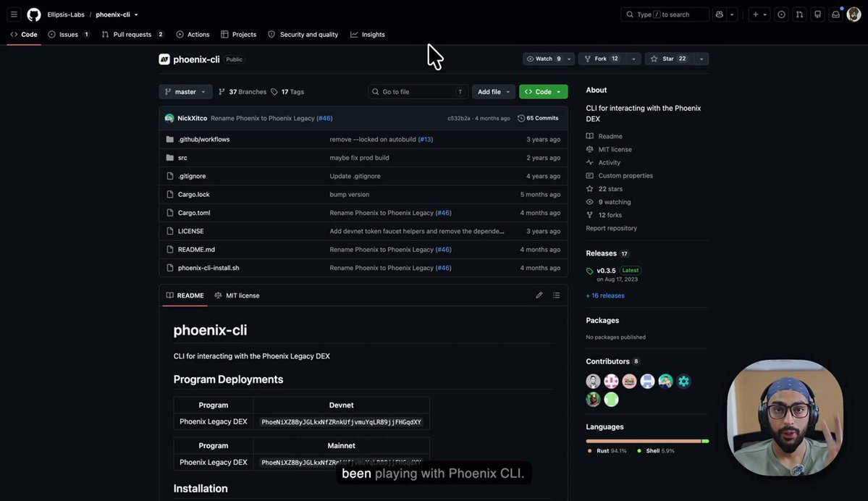
Task: Edit the README with the pencil icon
Action: click(x=539, y=295)
